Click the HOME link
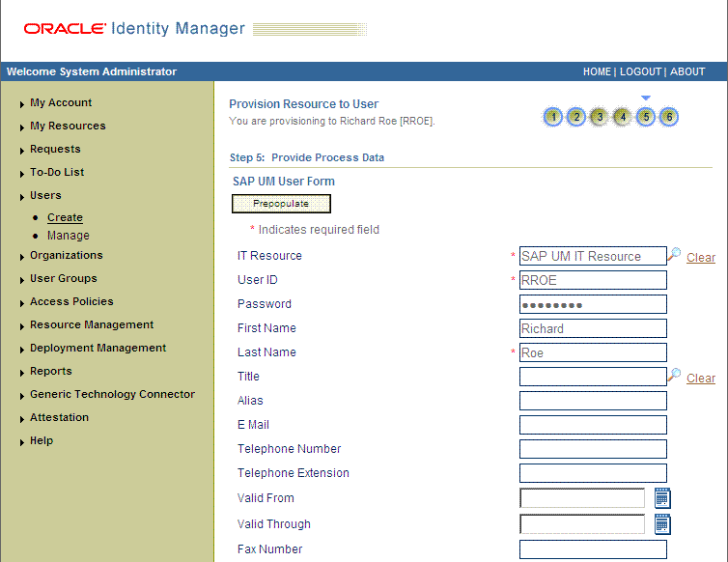This screenshot has width=728, height=562. 597,72
